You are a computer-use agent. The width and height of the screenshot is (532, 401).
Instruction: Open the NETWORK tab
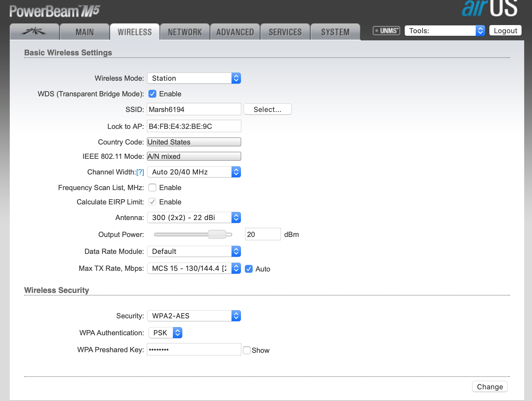pos(185,32)
